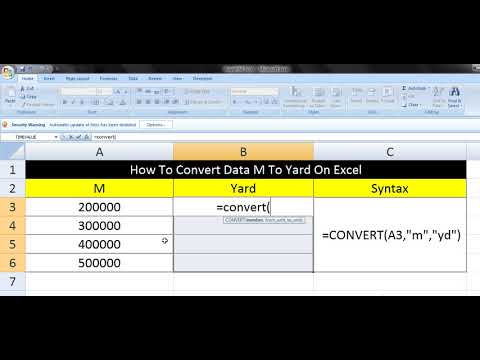Click the Decrease Font Size icon

126,91
